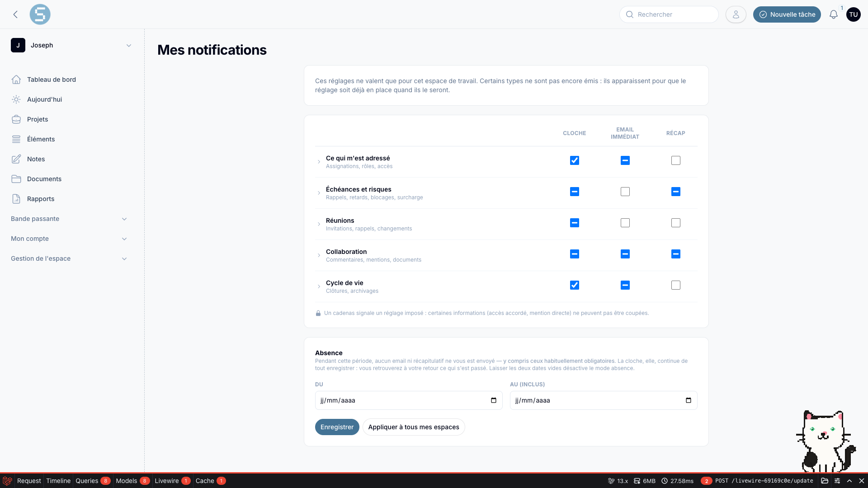The image size is (868, 488).
Task: Click the Tableau de bord home icon
Action: tap(16, 80)
